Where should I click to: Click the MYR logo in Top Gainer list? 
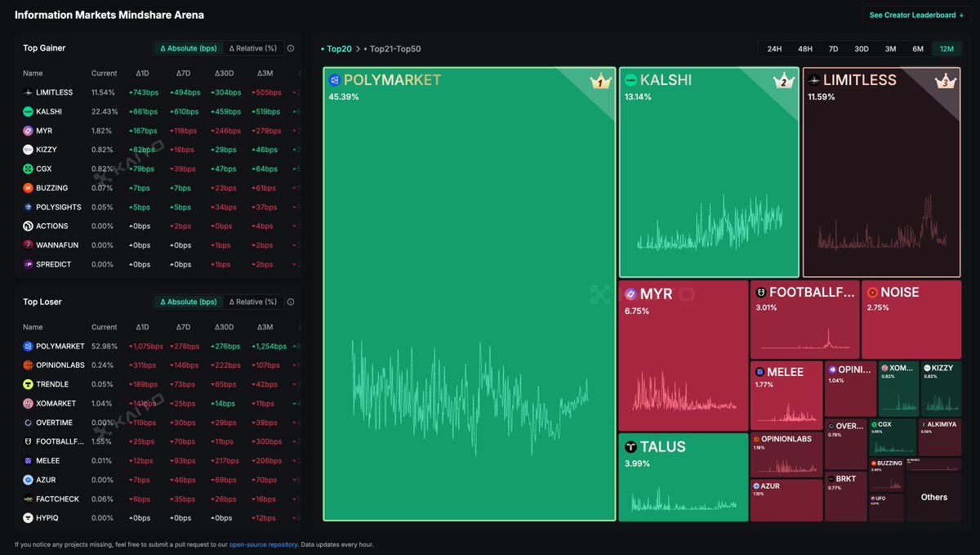28,131
